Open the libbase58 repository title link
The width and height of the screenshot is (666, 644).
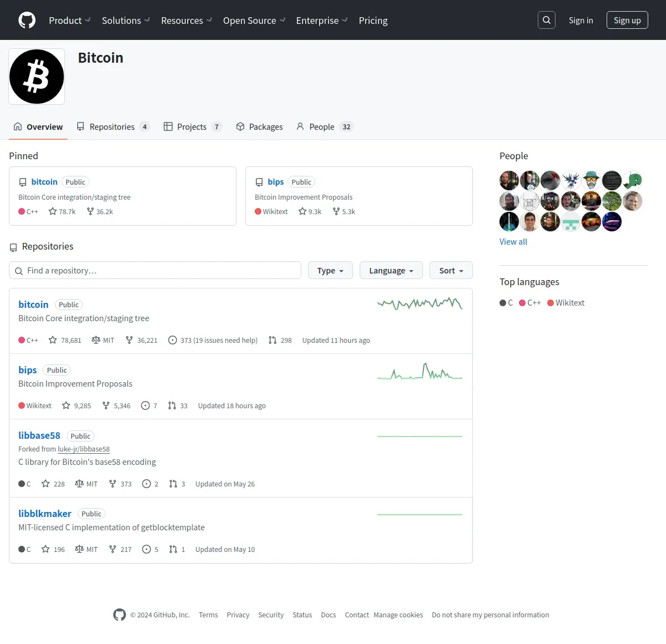[x=39, y=435]
